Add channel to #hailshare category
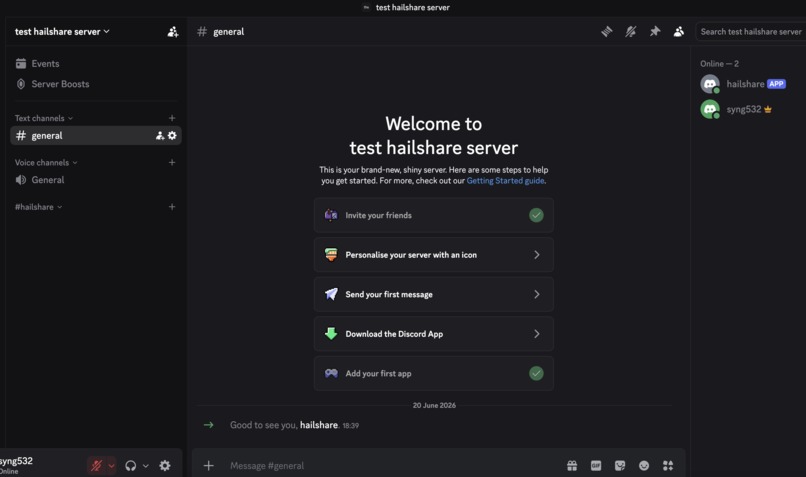This screenshot has height=477, width=806. 172,207
